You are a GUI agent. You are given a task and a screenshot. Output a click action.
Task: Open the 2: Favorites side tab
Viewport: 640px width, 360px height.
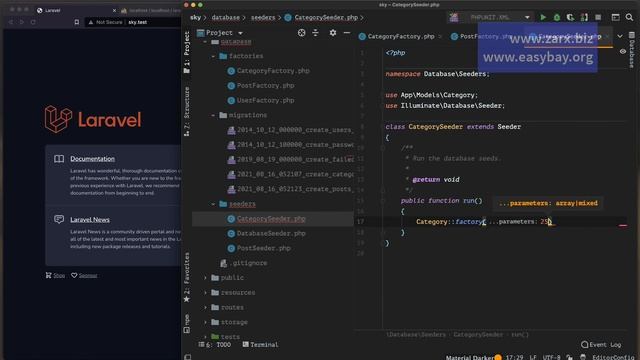[x=187, y=277]
